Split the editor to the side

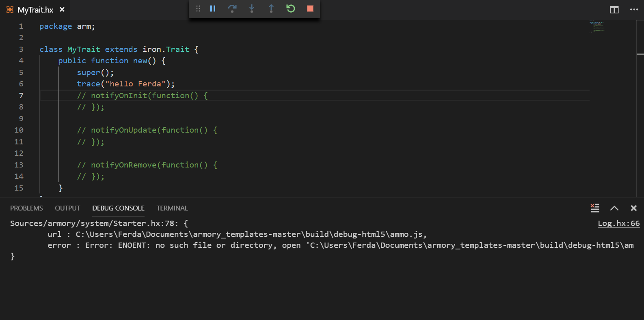coord(614,9)
